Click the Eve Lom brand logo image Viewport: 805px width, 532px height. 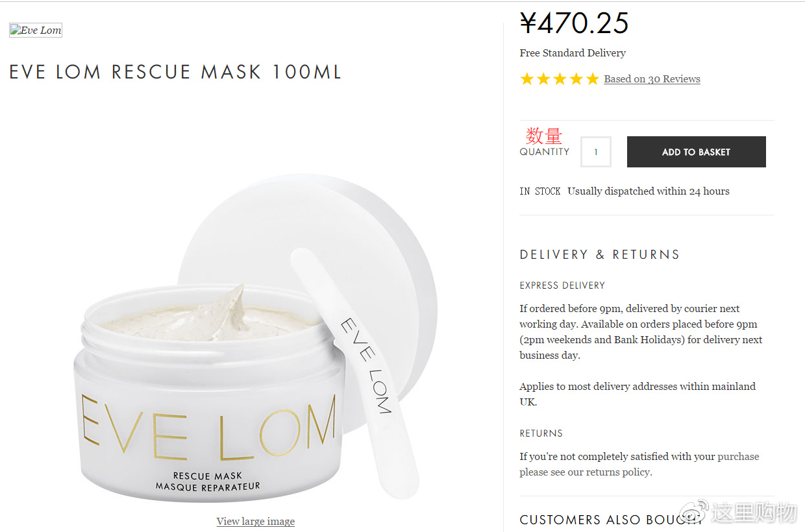pyautogui.click(x=36, y=30)
